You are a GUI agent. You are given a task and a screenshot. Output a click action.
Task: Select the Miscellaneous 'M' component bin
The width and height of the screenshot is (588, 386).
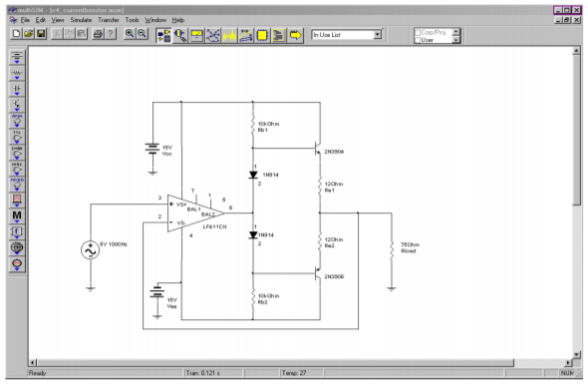[17, 215]
